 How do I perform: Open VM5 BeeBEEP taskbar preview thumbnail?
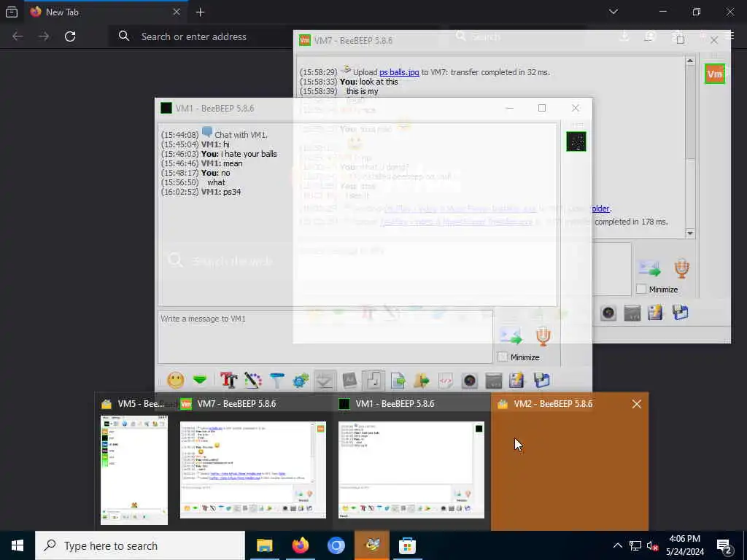[x=134, y=470]
